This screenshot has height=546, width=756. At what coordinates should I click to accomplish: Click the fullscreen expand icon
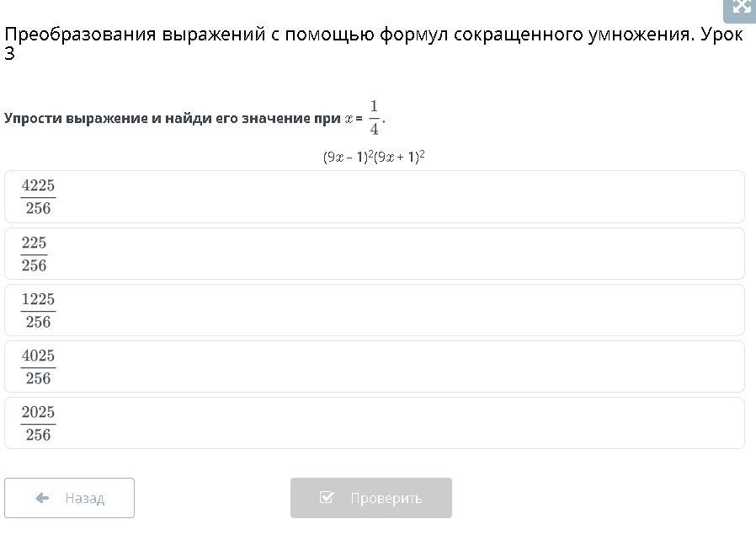741,8
